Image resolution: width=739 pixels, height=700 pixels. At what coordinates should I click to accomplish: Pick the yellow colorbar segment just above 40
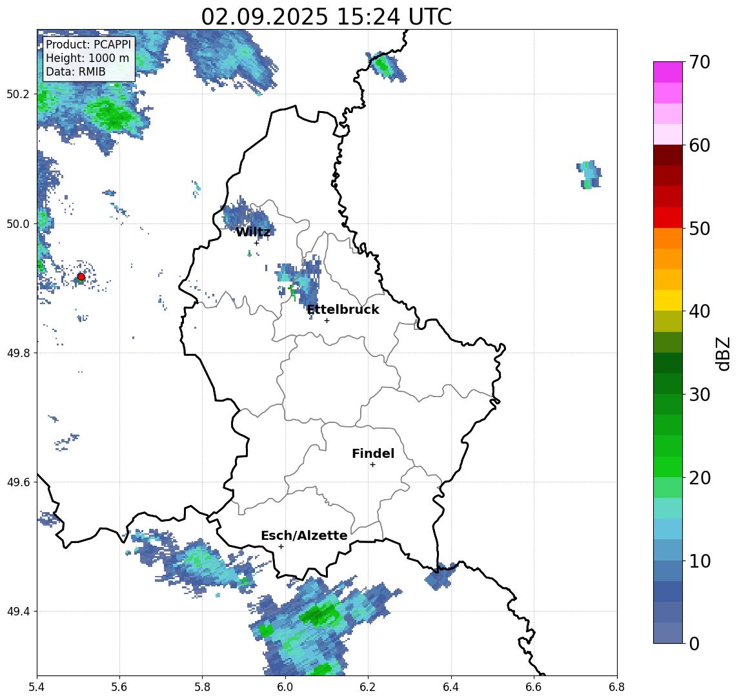click(668, 300)
